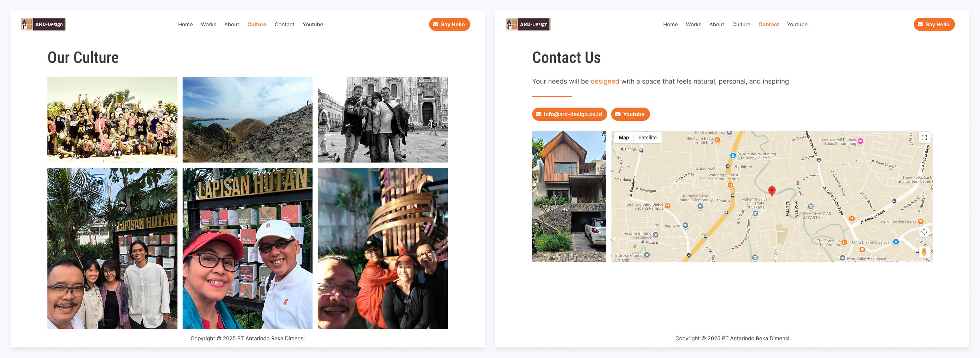The height and width of the screenshot is (358, 980).
Task: Click the Waroeng Steak restaurant marker
Action: [730, 185]
